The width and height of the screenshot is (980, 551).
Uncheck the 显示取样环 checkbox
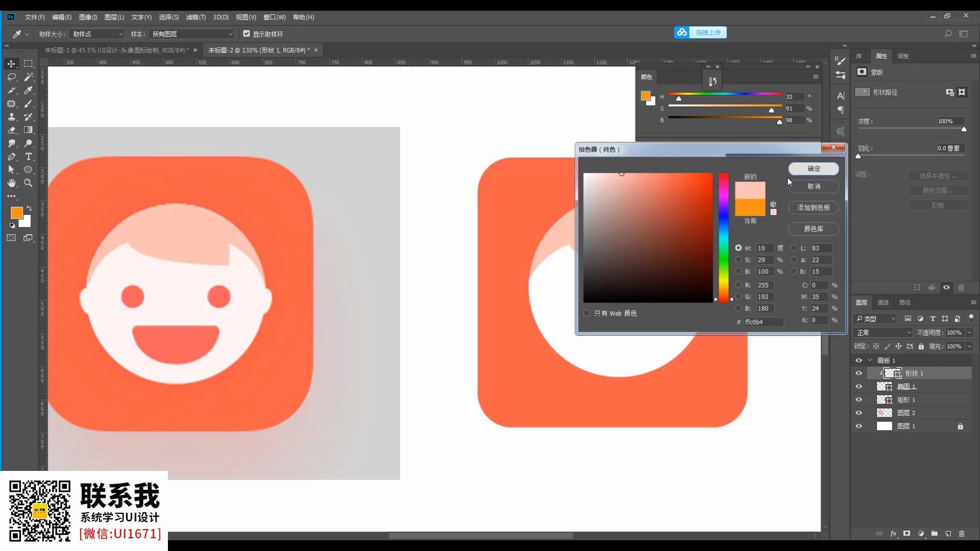[247, 34]
